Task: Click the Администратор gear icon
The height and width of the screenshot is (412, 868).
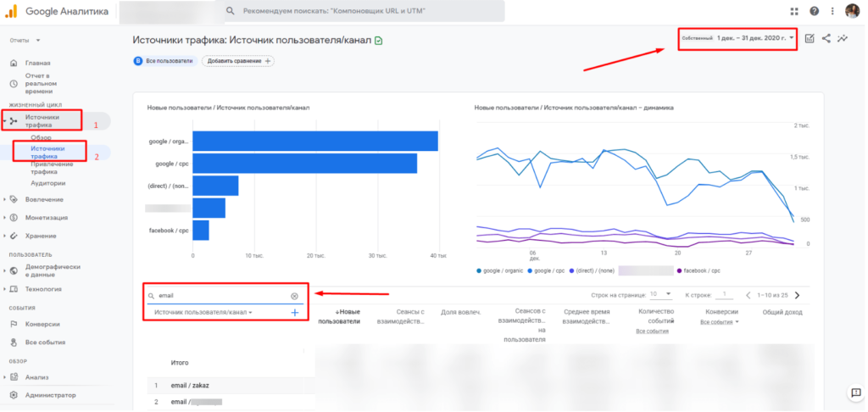Action: click(14, 395)
